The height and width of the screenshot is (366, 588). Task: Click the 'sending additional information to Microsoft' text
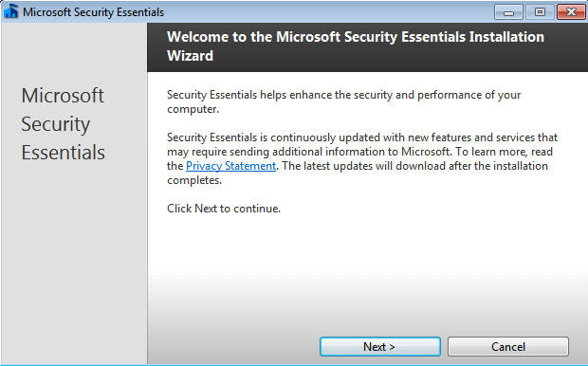point(340,152)
